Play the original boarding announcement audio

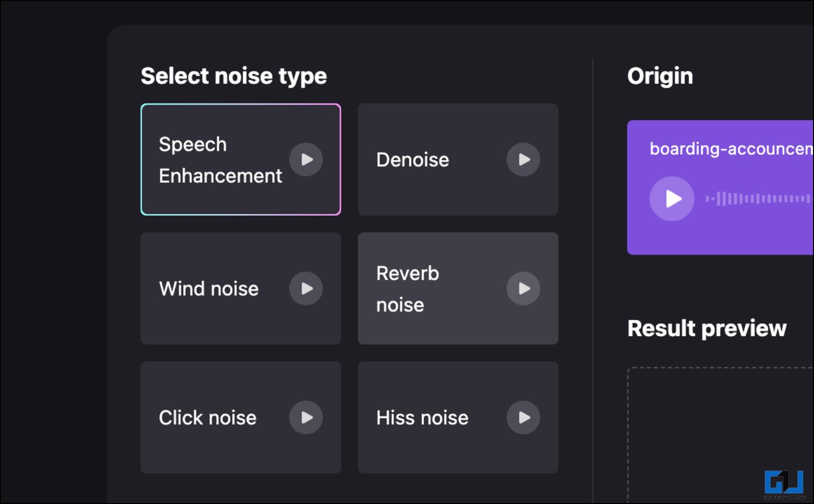click(x=672, y=198)
